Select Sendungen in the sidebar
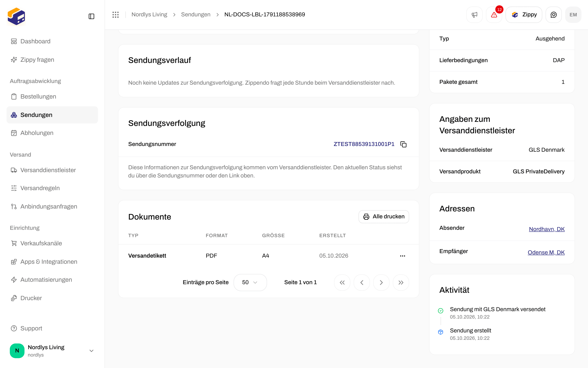Screen dimensions: 588x368 click(x=52, y=115)
